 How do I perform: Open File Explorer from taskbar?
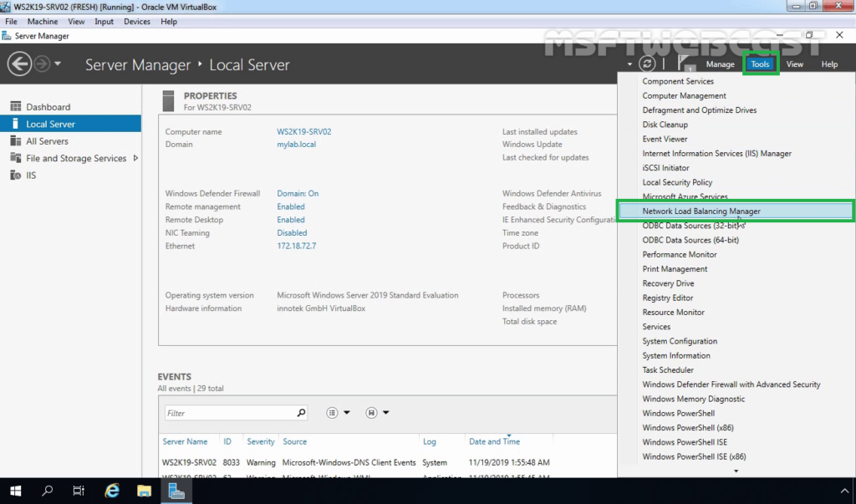coord(144,491)
